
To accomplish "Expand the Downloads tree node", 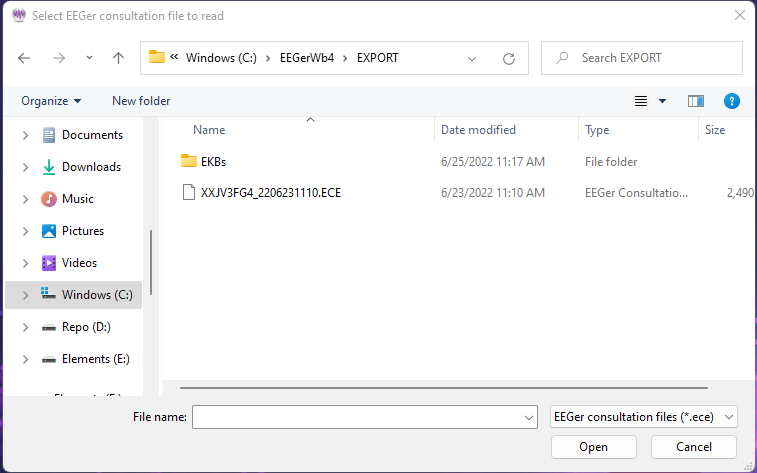I will (x=26, y=167).
